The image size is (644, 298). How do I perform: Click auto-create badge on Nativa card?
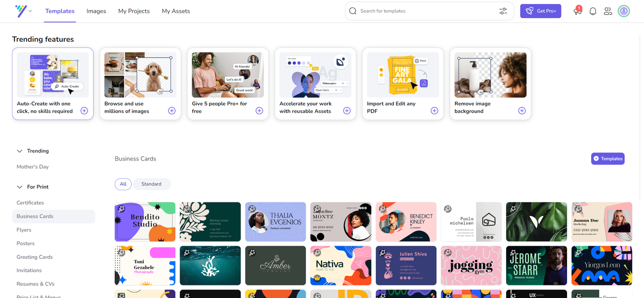point(317,252)
